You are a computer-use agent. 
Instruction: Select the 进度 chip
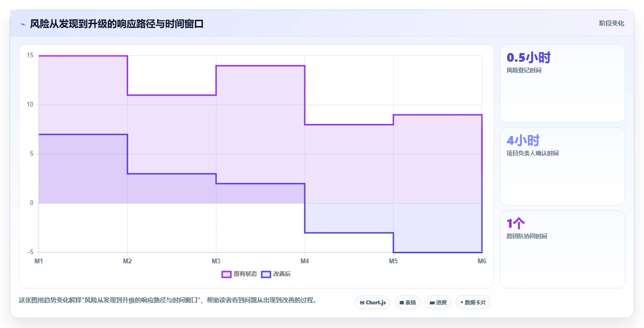(x=438, y=302)
